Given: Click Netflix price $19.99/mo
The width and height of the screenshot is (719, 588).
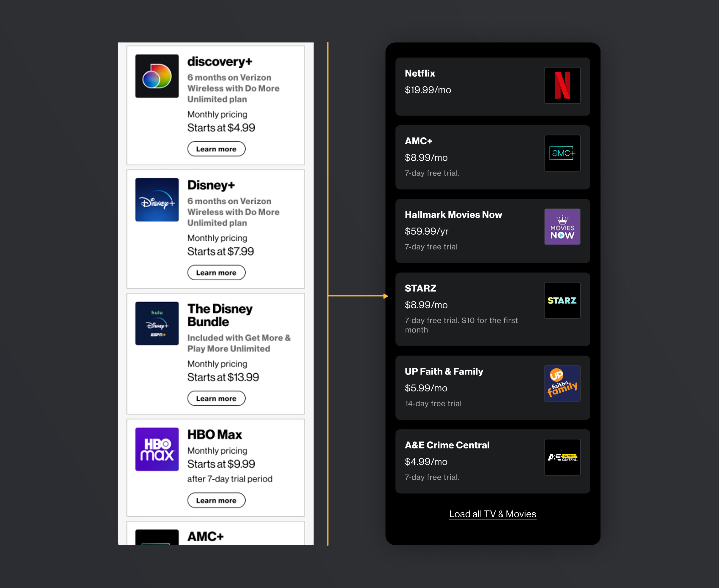Looking at the screenshot, I should [428, 90].
